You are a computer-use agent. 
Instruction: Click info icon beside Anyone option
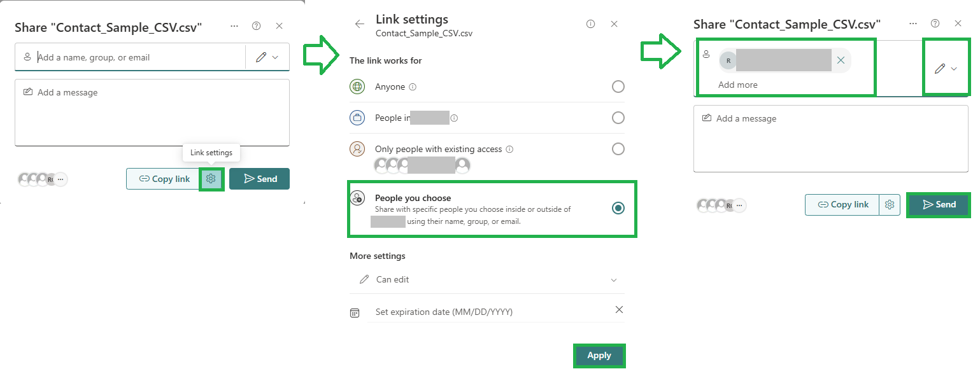[x=413, y=87]
